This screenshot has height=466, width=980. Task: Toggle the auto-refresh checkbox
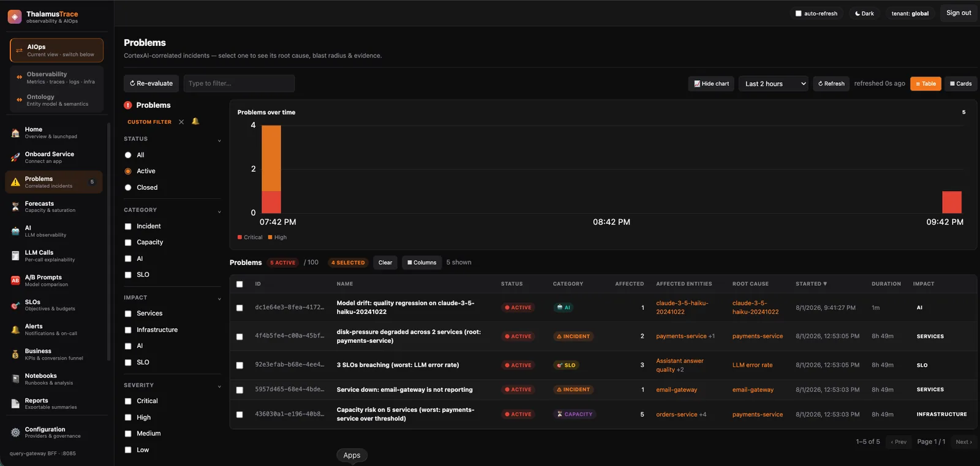pos(798,13)
